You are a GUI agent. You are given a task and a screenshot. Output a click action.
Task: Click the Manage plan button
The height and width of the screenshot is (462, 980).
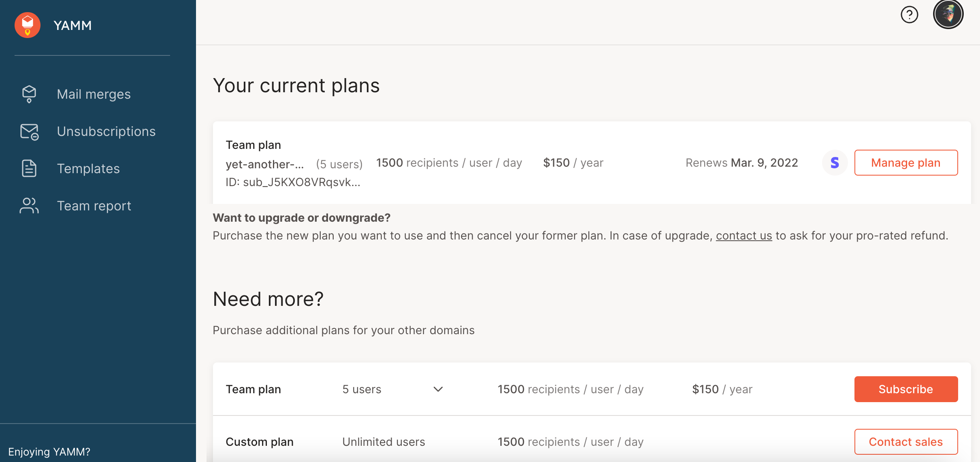[906, 163]
